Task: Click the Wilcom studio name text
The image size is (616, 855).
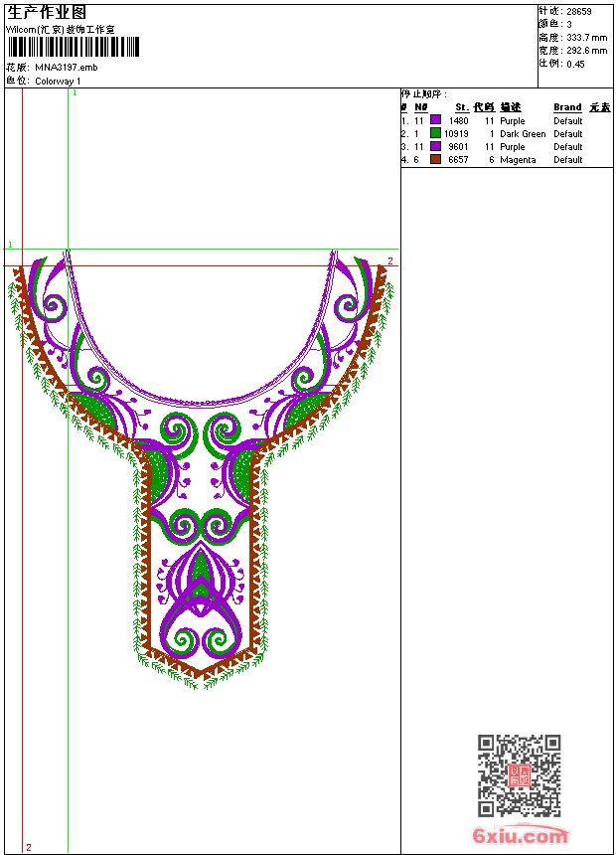Action: pyautogui.click(x=61, y=30)
